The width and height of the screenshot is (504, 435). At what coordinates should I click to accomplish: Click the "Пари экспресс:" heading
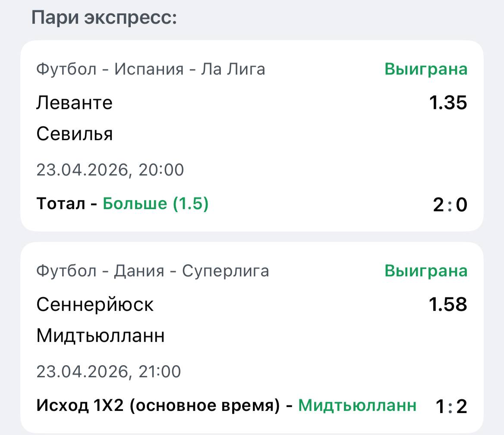tap(104, 18)
